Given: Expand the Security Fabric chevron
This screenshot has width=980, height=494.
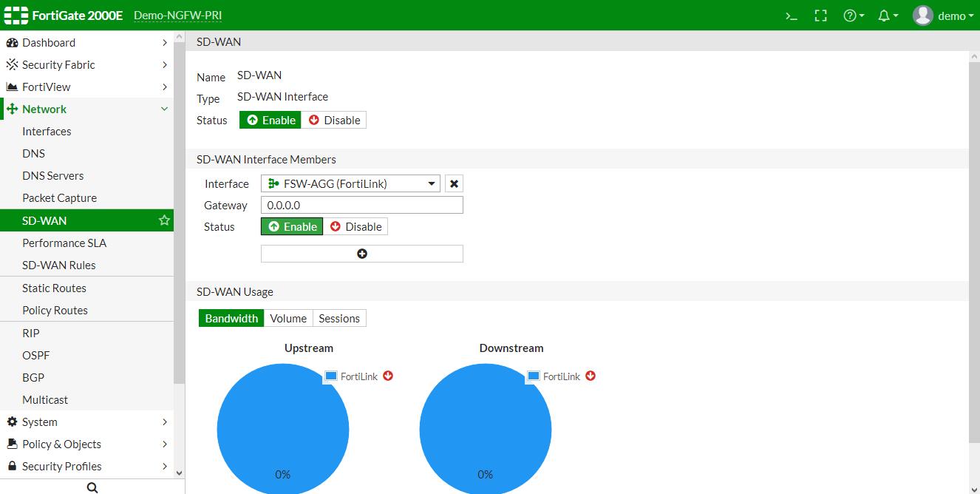Looking at the screenshot, I should pos(165,65).
